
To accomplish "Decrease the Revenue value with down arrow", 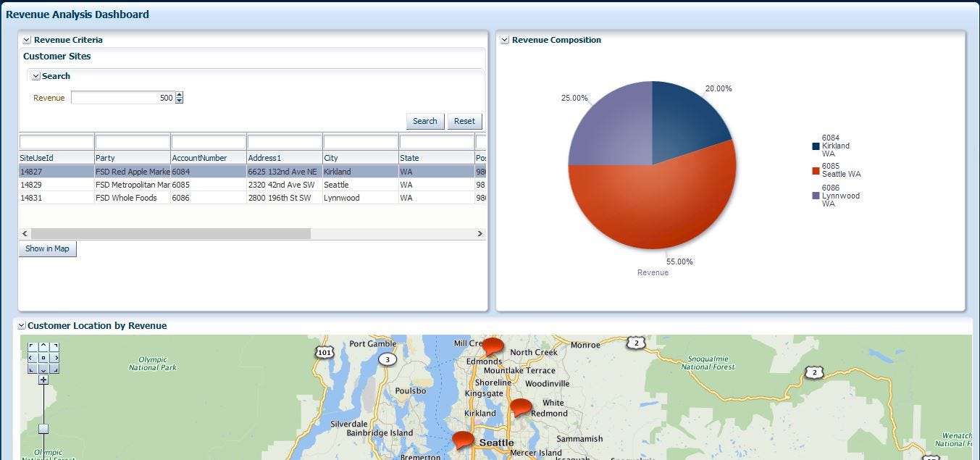I will point(180,101).
